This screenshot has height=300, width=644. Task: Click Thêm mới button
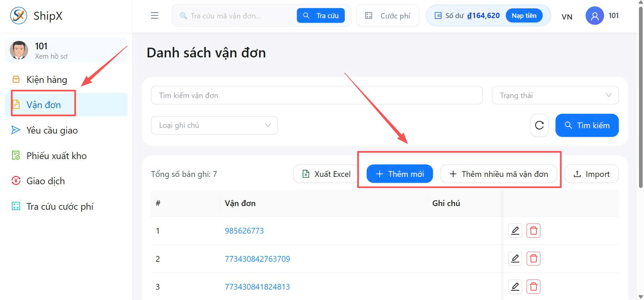pos(400,174)
